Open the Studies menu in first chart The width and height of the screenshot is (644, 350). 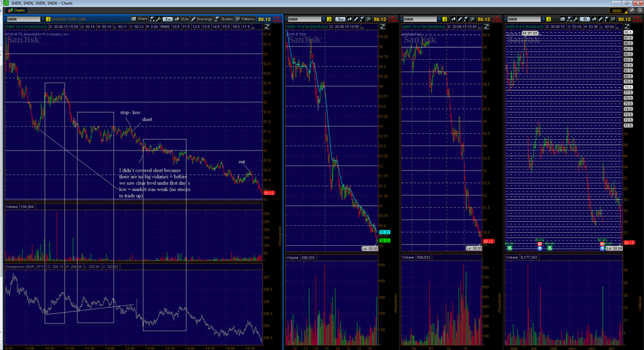224,19
